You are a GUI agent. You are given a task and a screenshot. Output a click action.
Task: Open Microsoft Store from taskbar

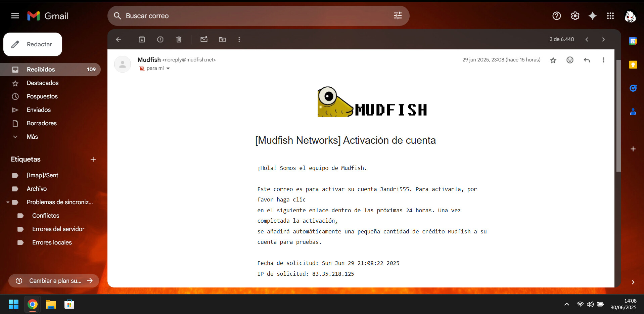(x=69, y=305)
